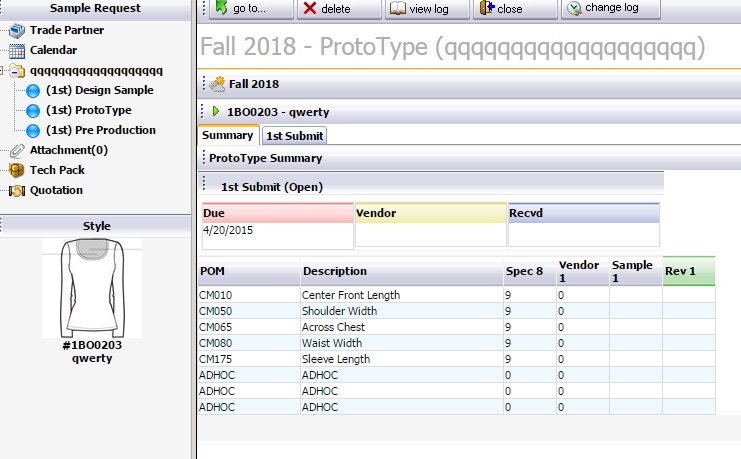The width and height of the screenshot is (741, 459).
Task: Click the 4/20/2015 due date
Action: click(228, 230)
